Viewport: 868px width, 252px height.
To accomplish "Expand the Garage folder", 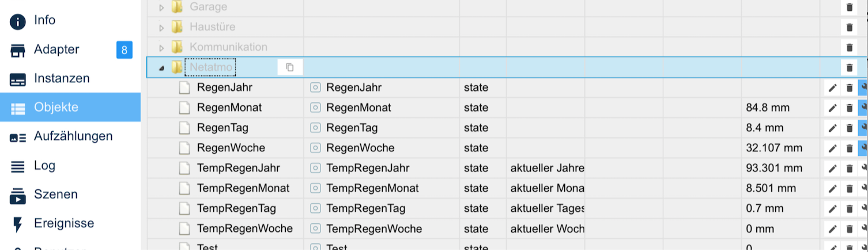I will pyautogui.click(x=161, y=7).
